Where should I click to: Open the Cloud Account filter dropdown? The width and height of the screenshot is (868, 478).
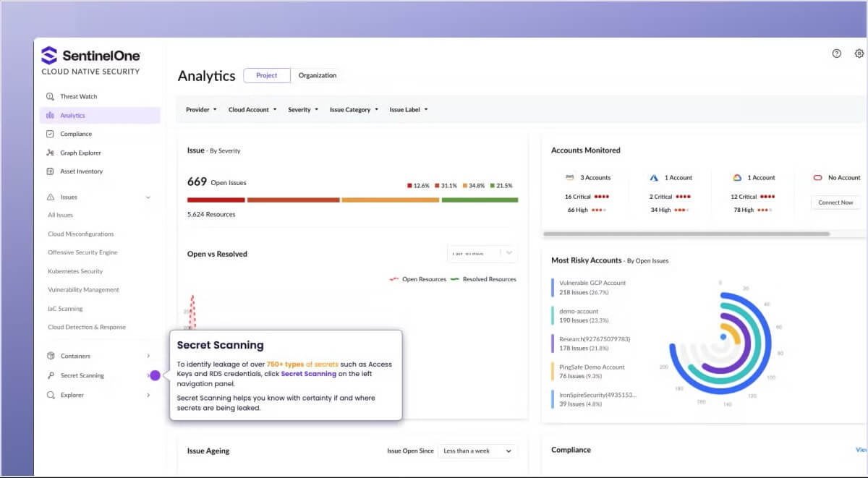click(x=252, y=110)
